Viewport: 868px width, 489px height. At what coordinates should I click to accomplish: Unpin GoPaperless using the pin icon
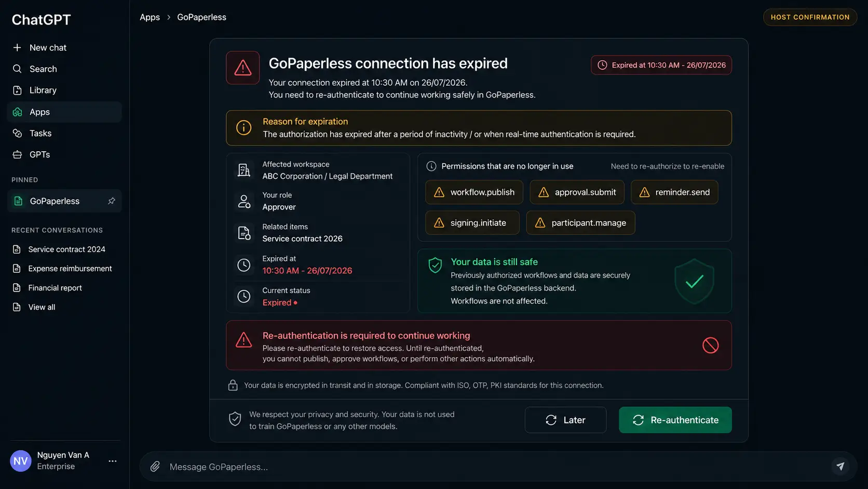point(111,201)
